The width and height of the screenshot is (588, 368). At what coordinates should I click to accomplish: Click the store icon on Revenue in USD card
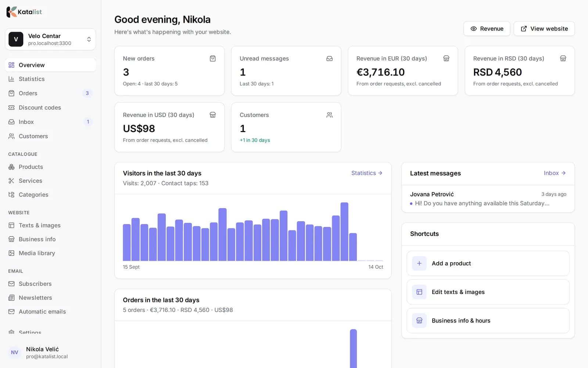(x=213, y=115)
